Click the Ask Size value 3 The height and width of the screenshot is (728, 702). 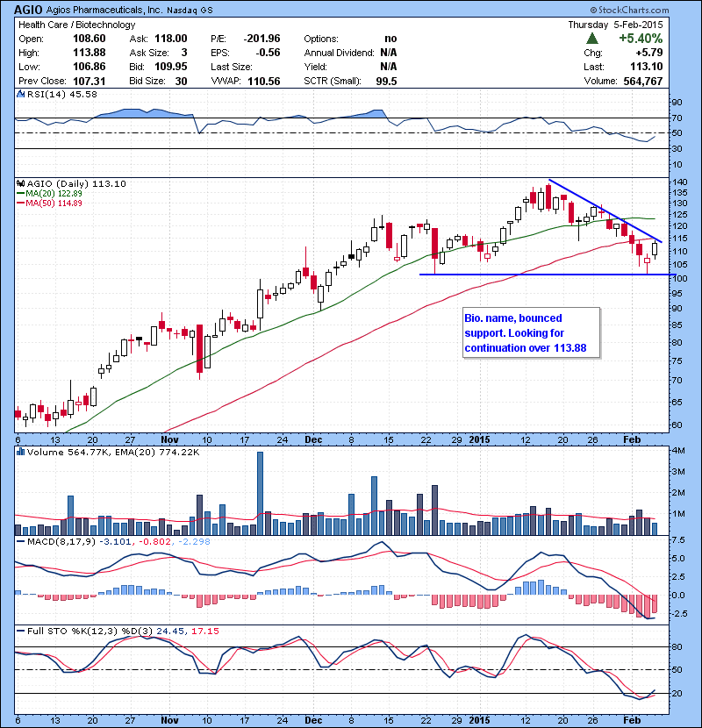pyautogui.click(x=184, y=53)
